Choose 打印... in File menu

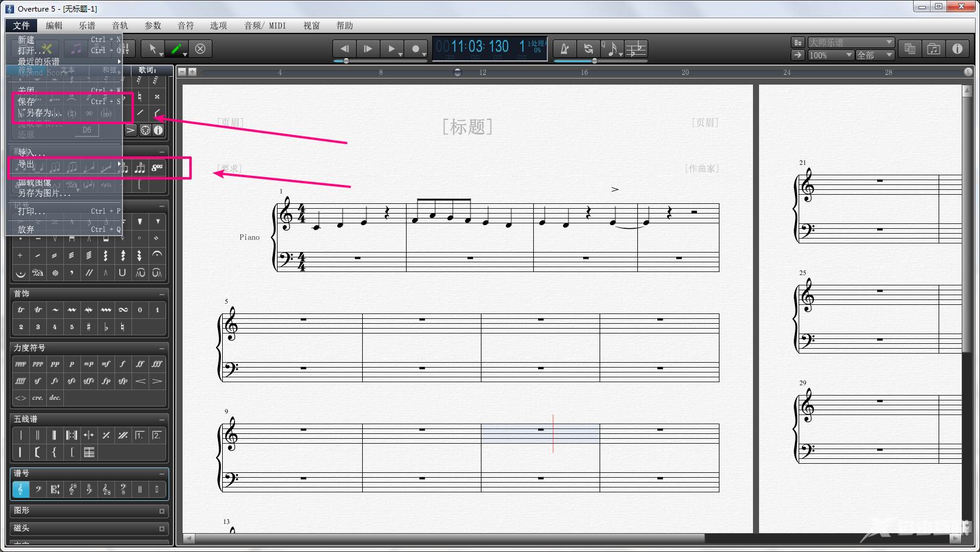pos(64,211)
